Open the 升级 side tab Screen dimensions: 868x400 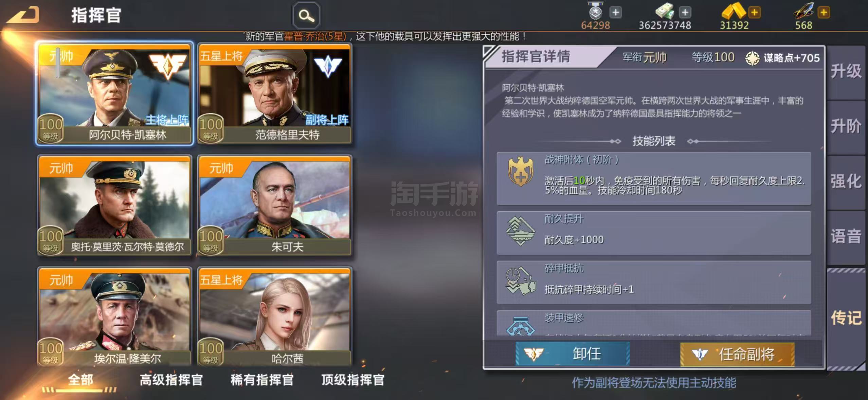pyautogui.click(x=846, y=72)
